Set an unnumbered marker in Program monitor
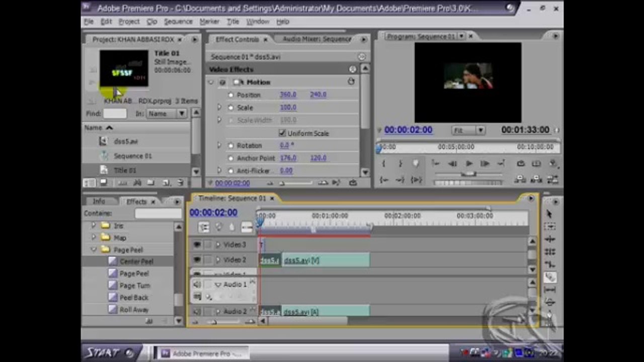Image resolution: width=644 pixels, height=362 pixels. pyautogui.click(x=416, y=163)
